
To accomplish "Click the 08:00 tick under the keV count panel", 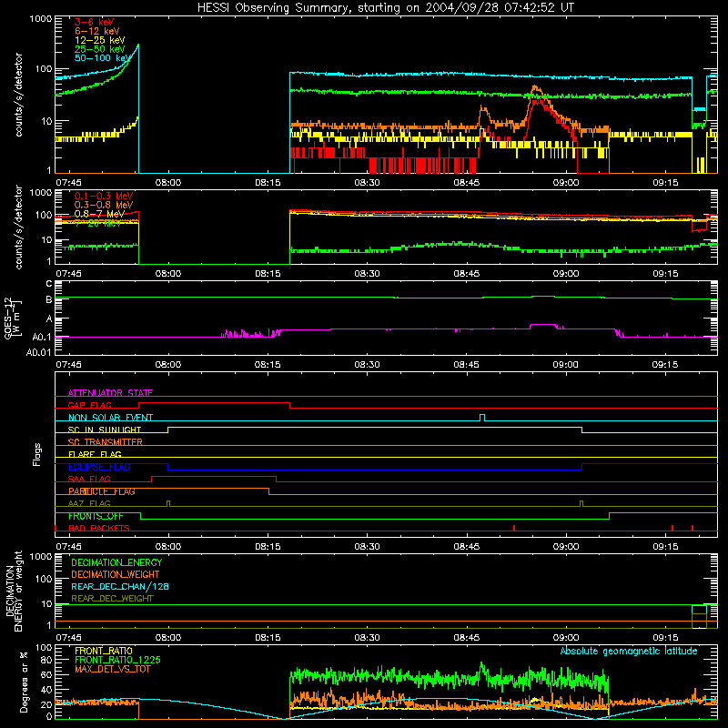I will [x=168, y=183].
